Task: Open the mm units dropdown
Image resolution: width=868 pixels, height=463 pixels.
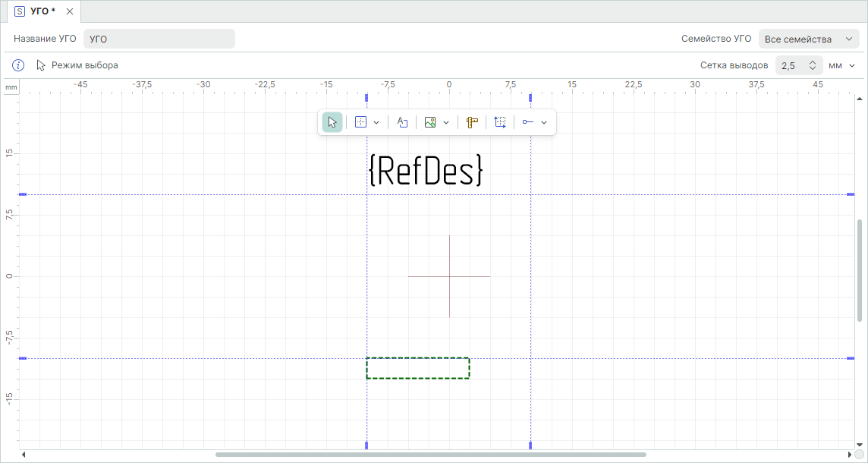Action: (842, 66)
